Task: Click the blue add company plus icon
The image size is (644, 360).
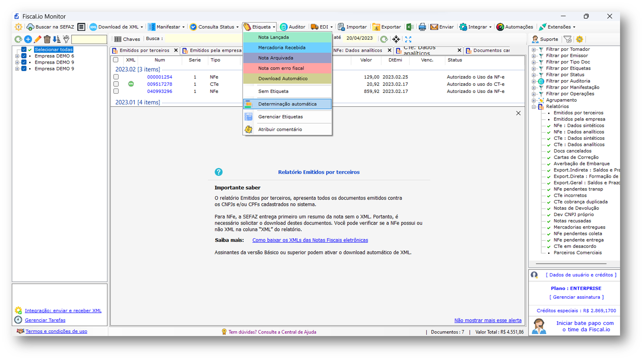Action: pos(28,39)
